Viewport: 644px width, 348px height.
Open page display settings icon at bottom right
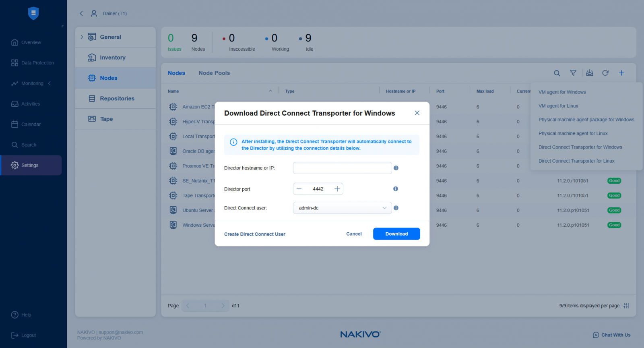(x=626, y=306)
